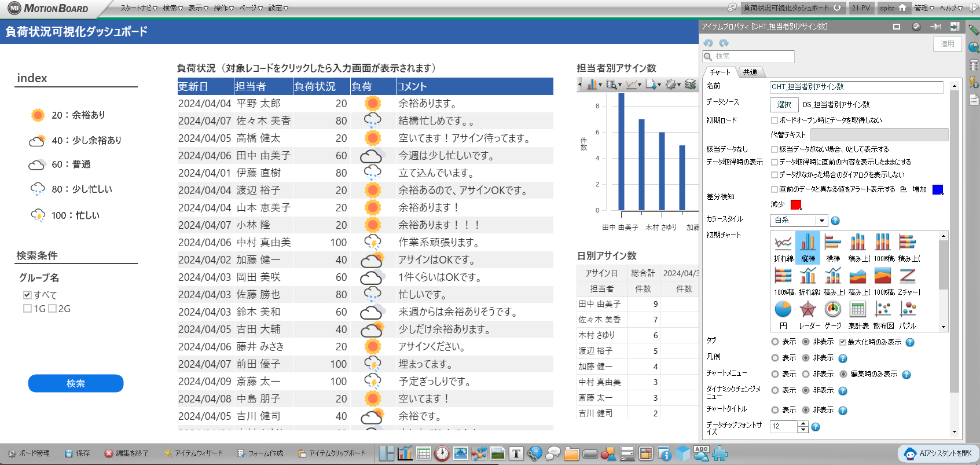Screen dimensions: 980x465
Task: Click the orange folder item icon
Action: pyautogui.click(x=572, y=453)
